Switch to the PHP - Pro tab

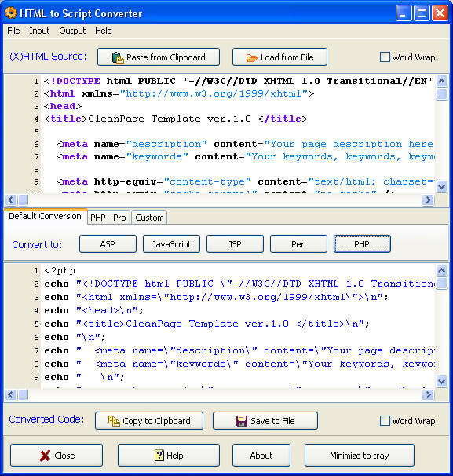(108, 218)
